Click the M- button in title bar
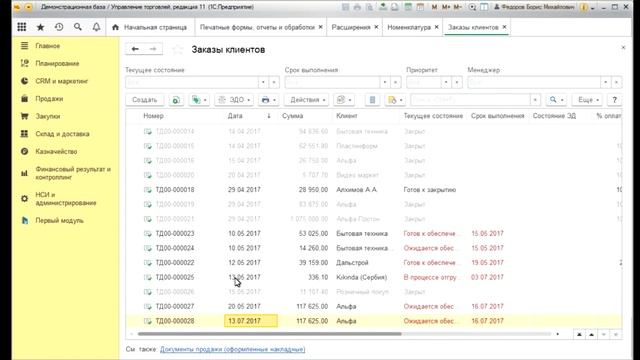This screenshot has width=640, height=360. pyautogui.click(x=458, y=7)
